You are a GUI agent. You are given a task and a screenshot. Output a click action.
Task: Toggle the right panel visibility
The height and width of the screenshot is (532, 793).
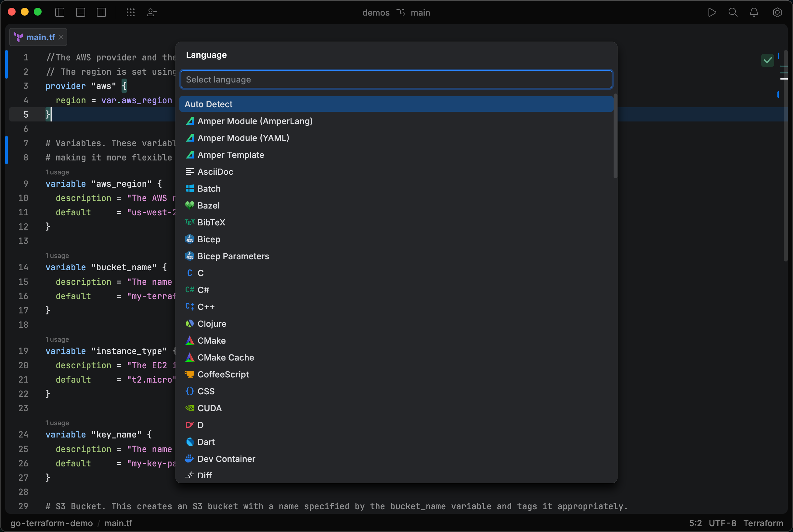coord(101,13)
